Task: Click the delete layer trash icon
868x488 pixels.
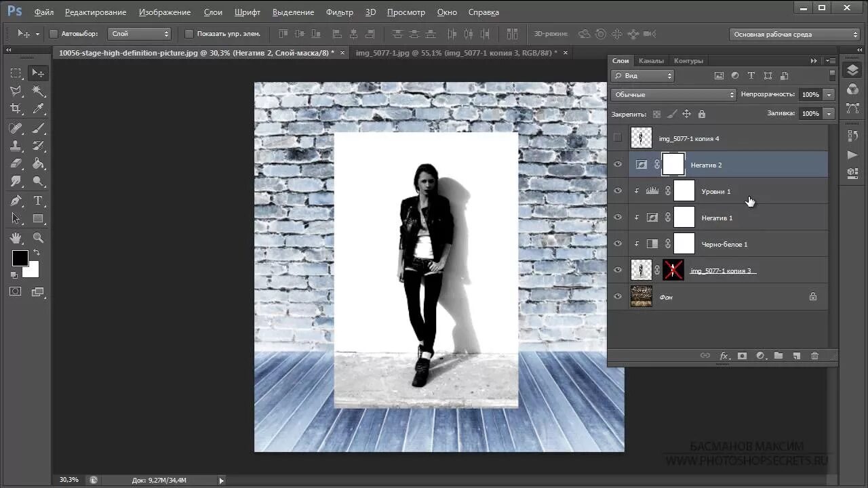Action: click(814, 356)
